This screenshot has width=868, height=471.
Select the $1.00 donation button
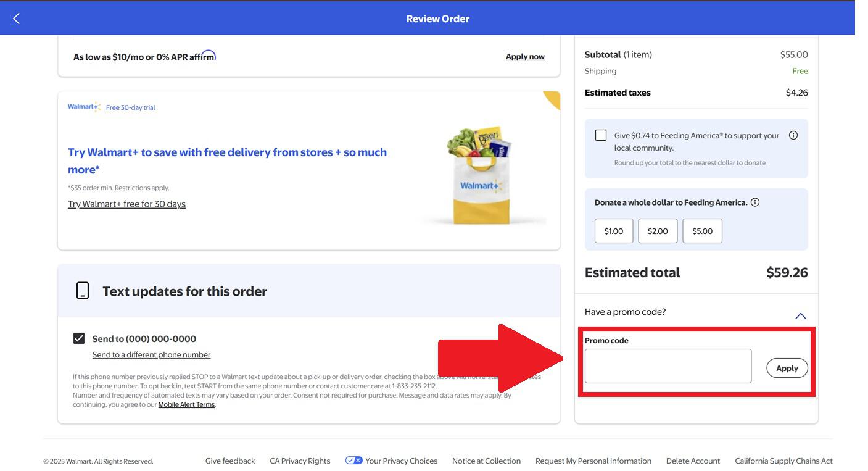click(x=614, y=231)
